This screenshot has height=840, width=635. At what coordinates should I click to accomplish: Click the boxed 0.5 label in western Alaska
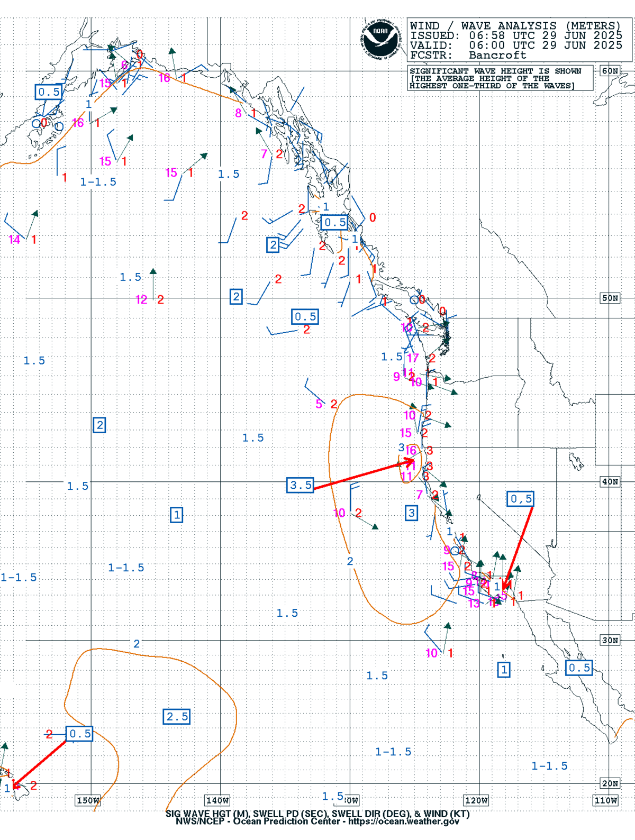pos(49,92)
